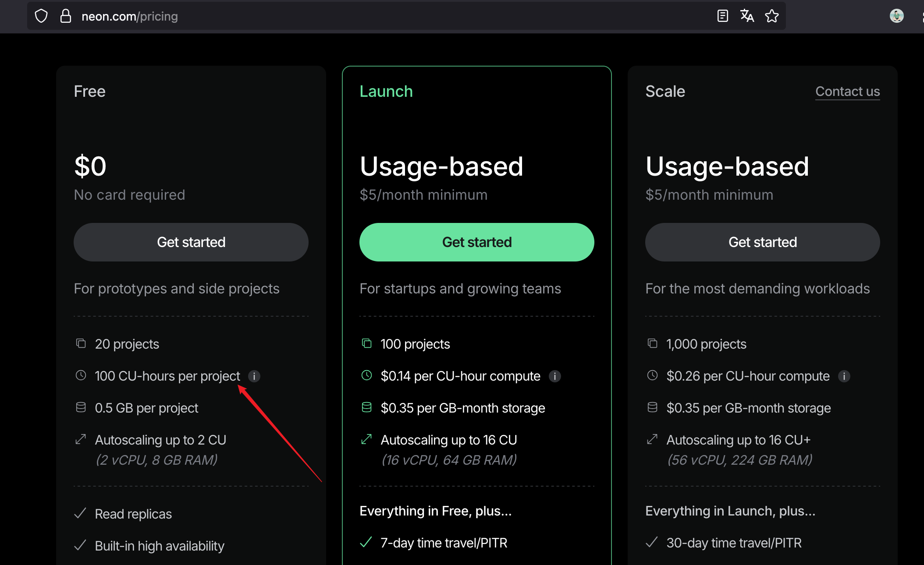924x565 pixels.
Task: Click the 0.5 GB per project text
Action: (x=146, y=408)
